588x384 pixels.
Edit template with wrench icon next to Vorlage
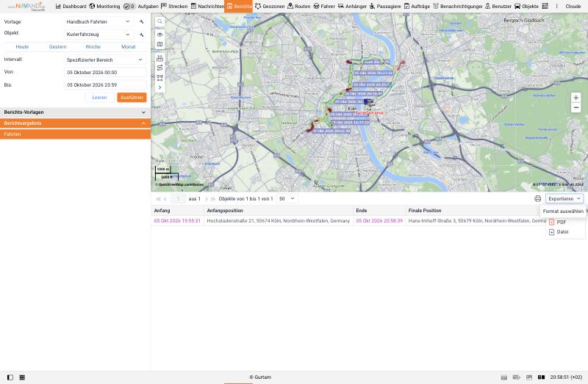141,22
